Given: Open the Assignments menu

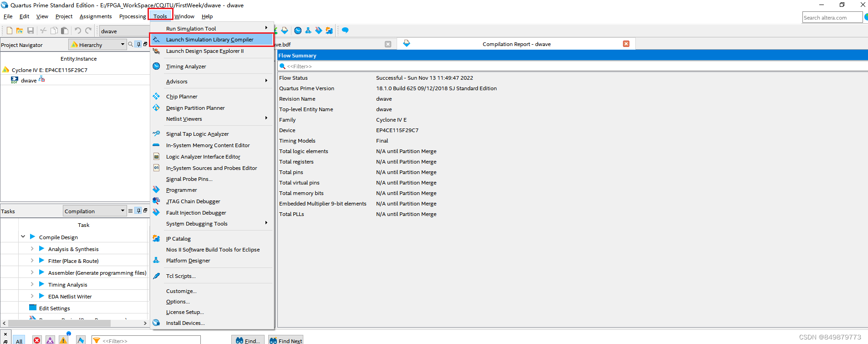Looking at the screenshot, I should coord(96,16).
